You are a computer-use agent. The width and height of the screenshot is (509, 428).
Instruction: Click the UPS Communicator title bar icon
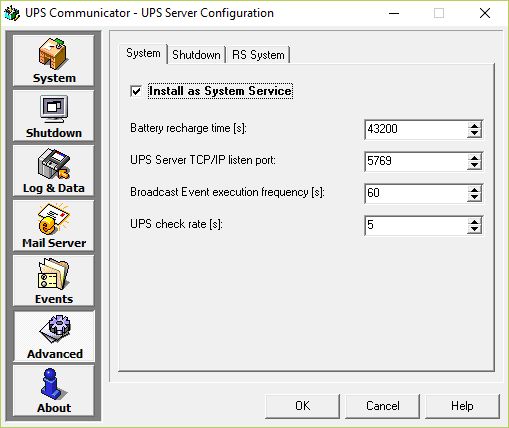click(12, 13)
